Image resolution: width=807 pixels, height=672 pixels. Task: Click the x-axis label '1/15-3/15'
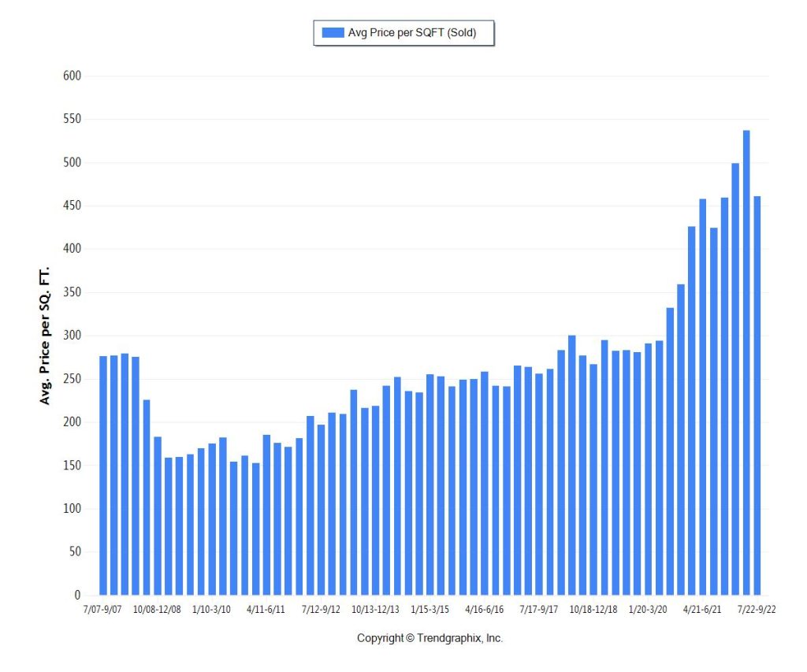(x=430, y=610)
